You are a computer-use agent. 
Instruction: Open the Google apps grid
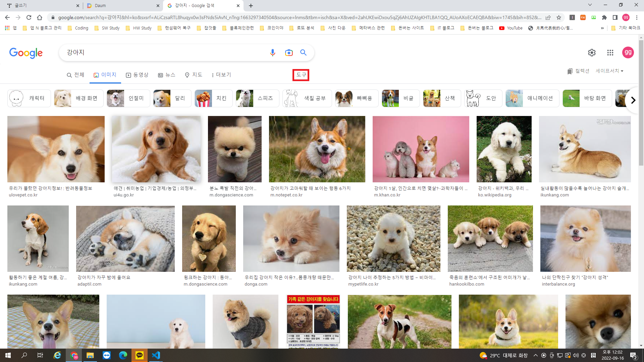[610, 53]
